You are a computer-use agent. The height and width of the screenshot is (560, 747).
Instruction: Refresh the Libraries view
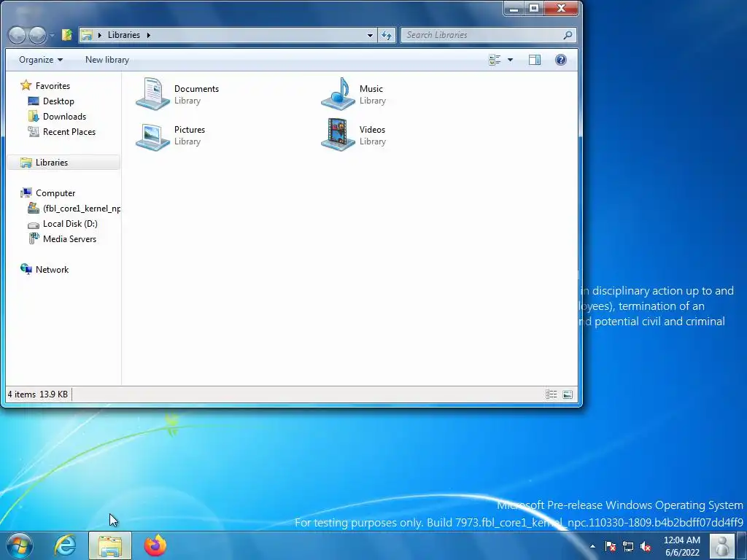coord(387,35)
